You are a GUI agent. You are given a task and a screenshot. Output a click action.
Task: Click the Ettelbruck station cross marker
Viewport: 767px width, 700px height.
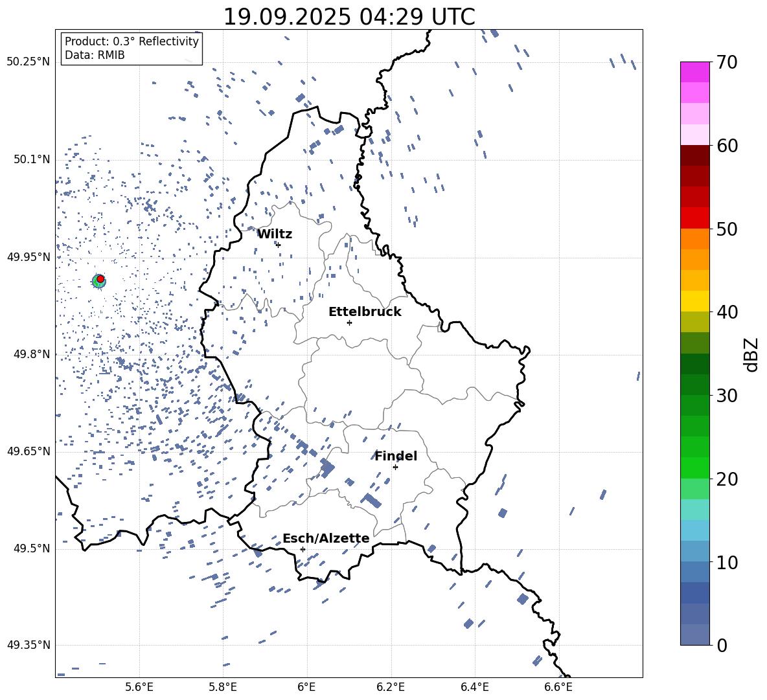[x=349, y=322]
